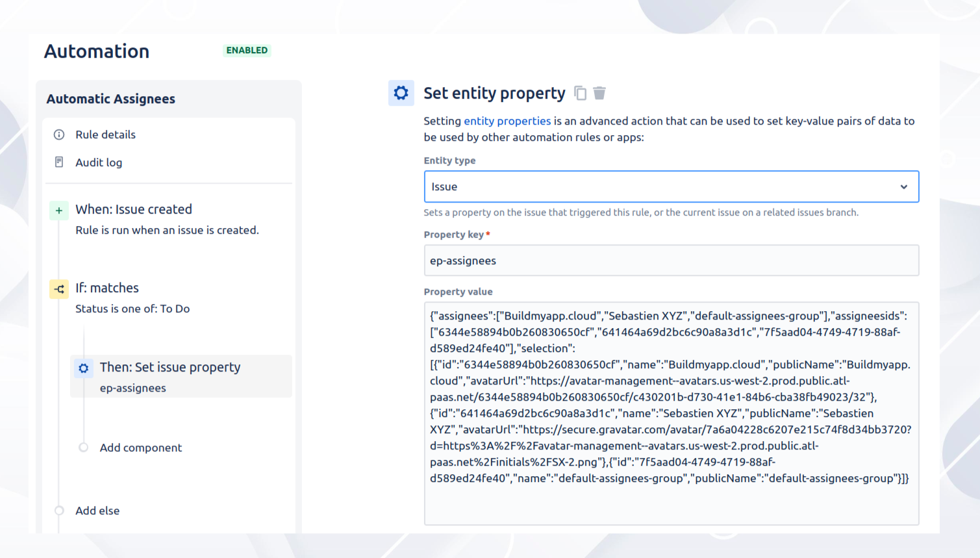Open Rule details section

pyautogui.click(x=105, y=134)
